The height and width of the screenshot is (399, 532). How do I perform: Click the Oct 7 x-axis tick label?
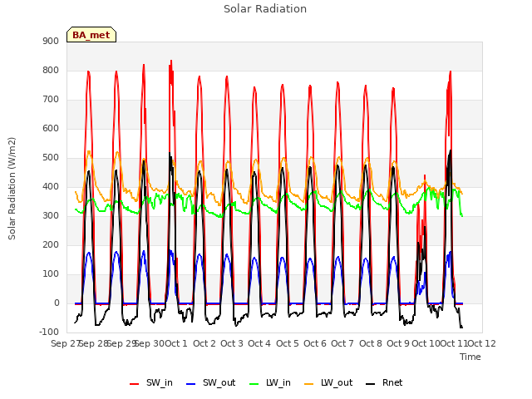click(x=342, y=343)
